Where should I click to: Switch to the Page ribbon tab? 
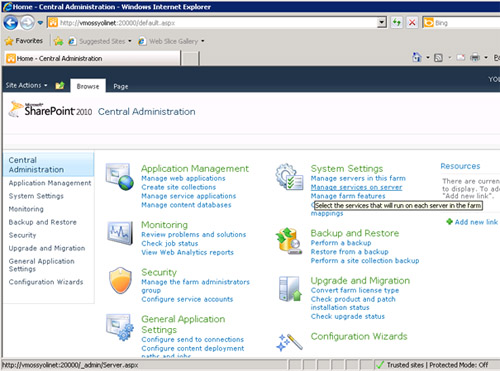click(x=121, y=86)
